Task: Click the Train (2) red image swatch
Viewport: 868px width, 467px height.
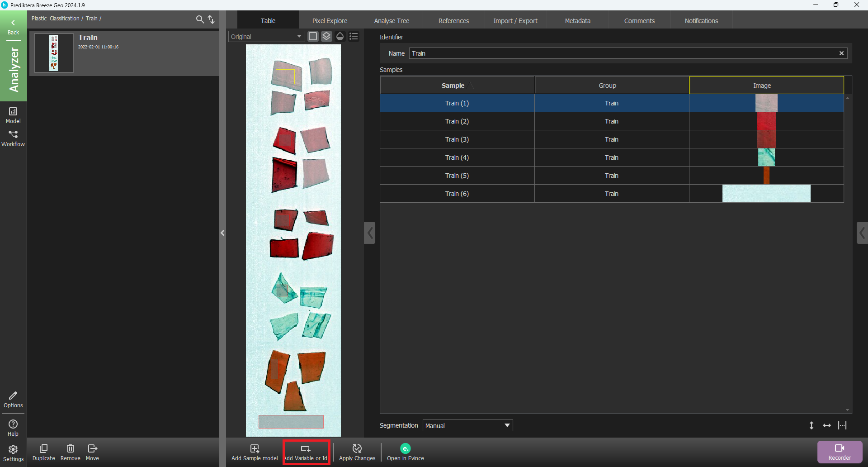Action: pos(766,121)
